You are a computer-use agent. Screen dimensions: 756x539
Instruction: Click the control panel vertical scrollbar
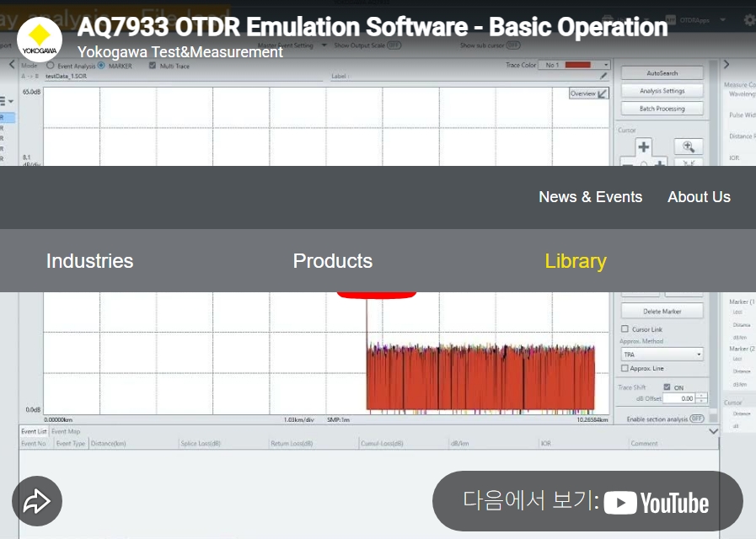click(x=713, y=241)
